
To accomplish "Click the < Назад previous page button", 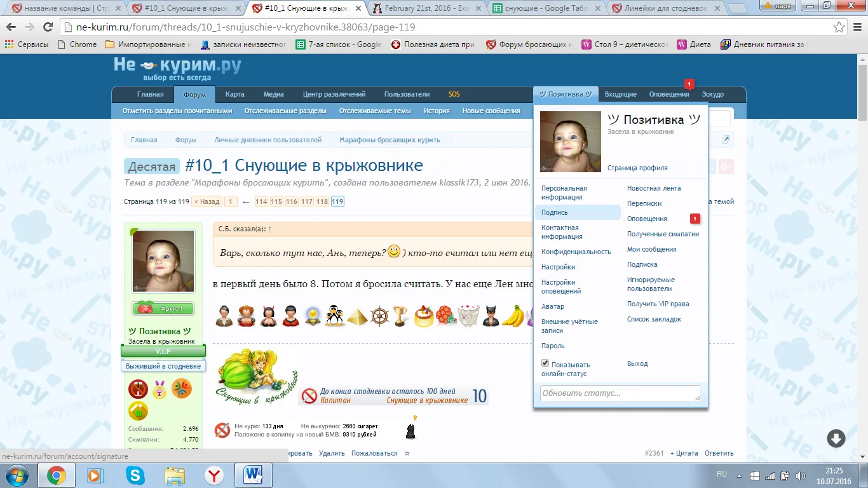I will pos(207,201).
